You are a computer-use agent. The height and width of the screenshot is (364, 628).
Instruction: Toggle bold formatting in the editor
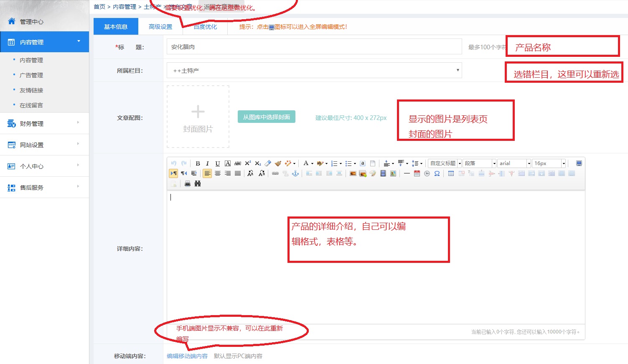pyautogui.click(x=198, y=163)
